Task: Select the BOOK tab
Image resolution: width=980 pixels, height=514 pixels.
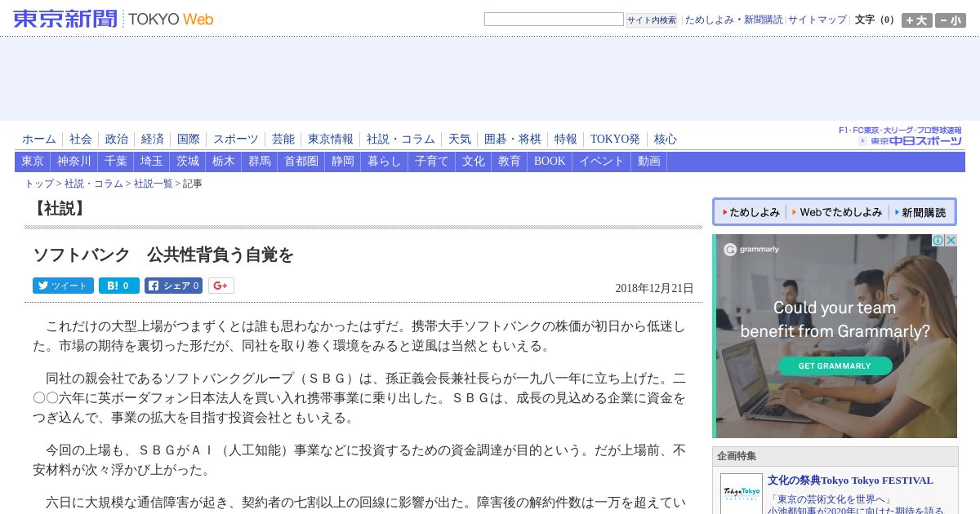Action: pos(550,162)
